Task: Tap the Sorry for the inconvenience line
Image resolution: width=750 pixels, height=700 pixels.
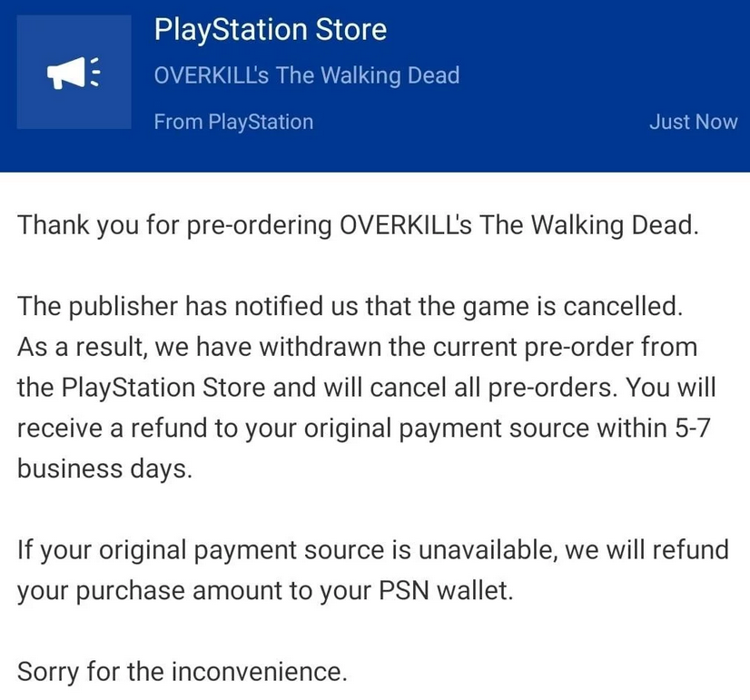Action: coord(182,671)
